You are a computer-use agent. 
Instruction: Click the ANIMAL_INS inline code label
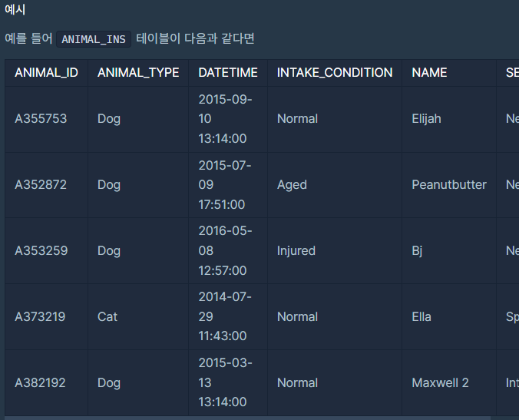click(94, 39)
